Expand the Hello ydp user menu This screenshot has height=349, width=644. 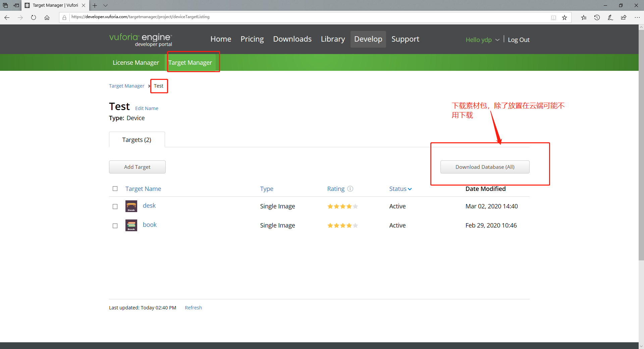[x=482, y=40]
